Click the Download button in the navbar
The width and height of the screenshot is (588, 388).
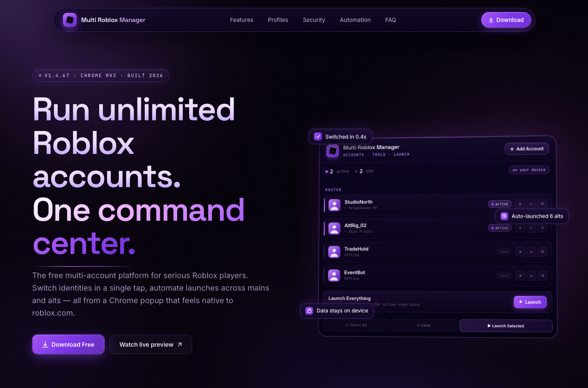506,20
